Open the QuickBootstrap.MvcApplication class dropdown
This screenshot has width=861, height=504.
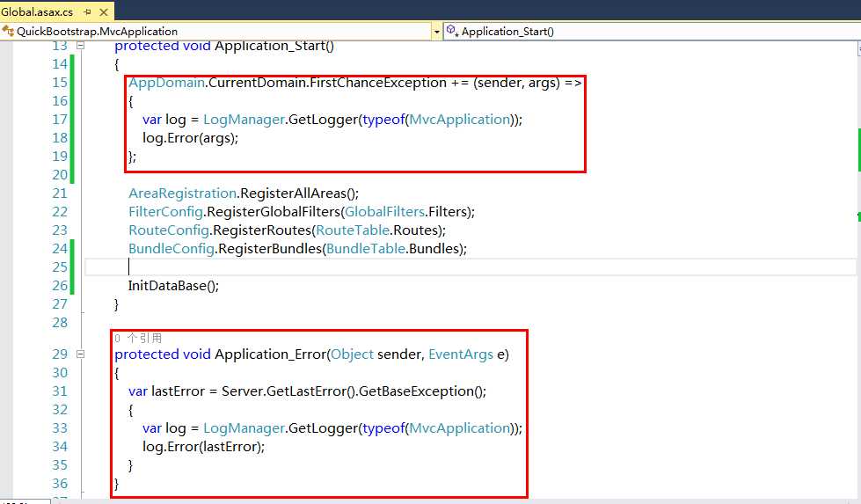(x=436, y=32)
